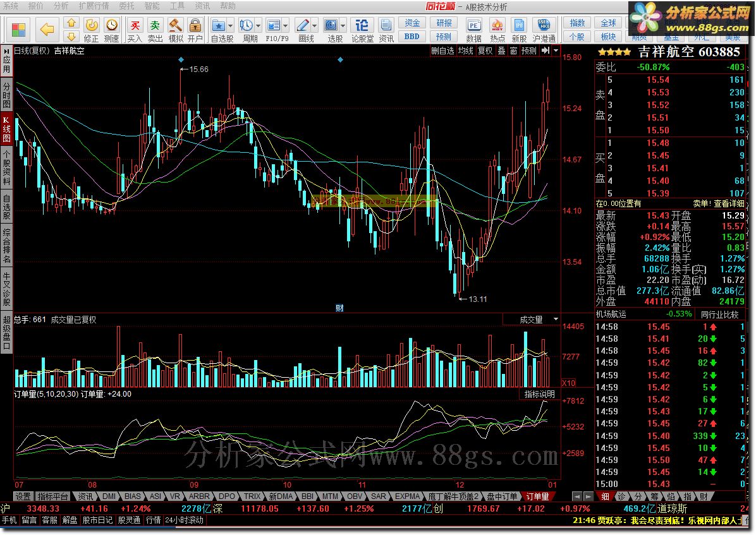Open the 论股堂 forum icon
Screen dimensions: 756x535
tap(362, 25)
